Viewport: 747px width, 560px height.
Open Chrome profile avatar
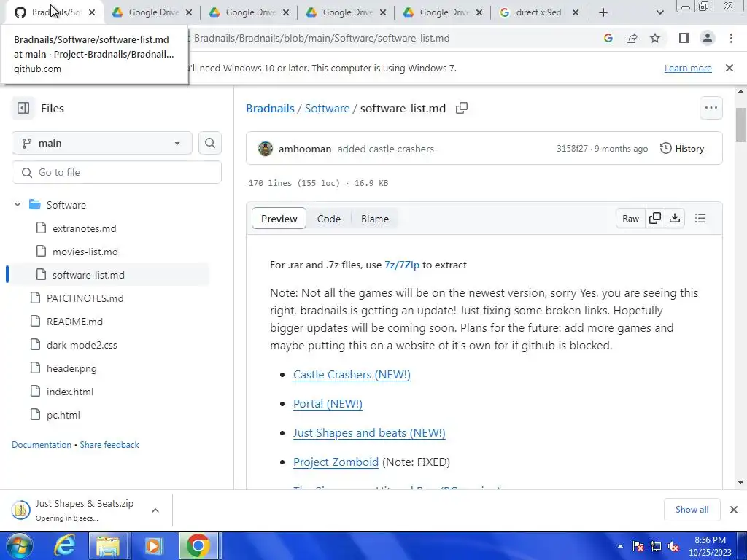[708, 38]
